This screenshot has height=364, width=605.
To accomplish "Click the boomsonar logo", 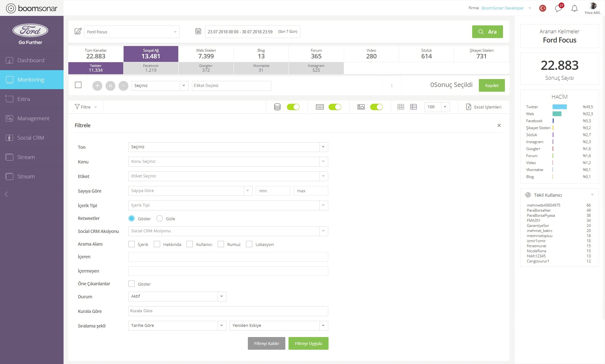I will click(32, 8).
